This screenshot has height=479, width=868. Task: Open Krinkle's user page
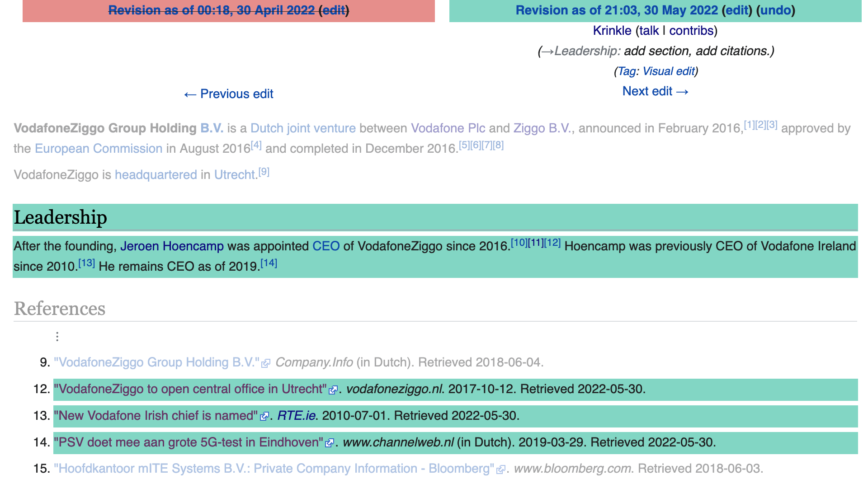[612, 30]
